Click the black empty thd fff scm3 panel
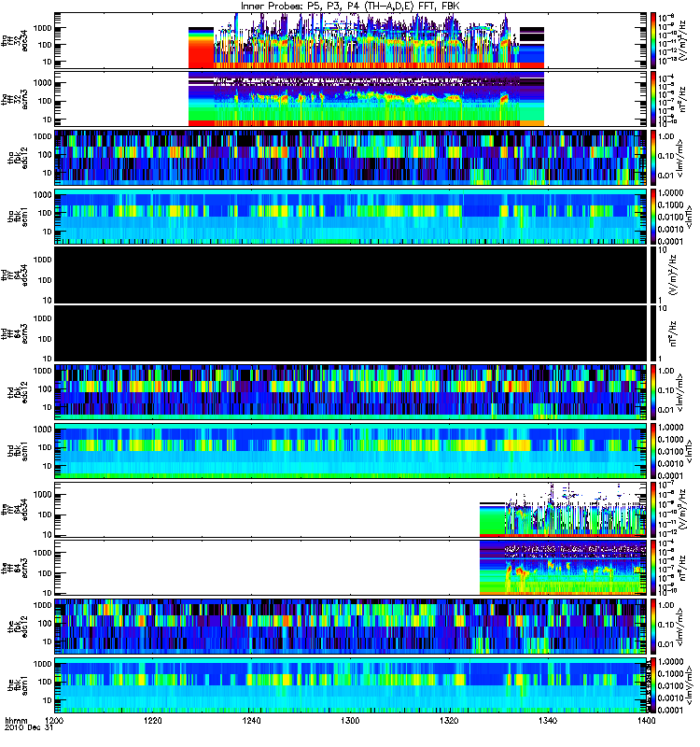Screen dimensions: 700x747 (x=351, y=333)
